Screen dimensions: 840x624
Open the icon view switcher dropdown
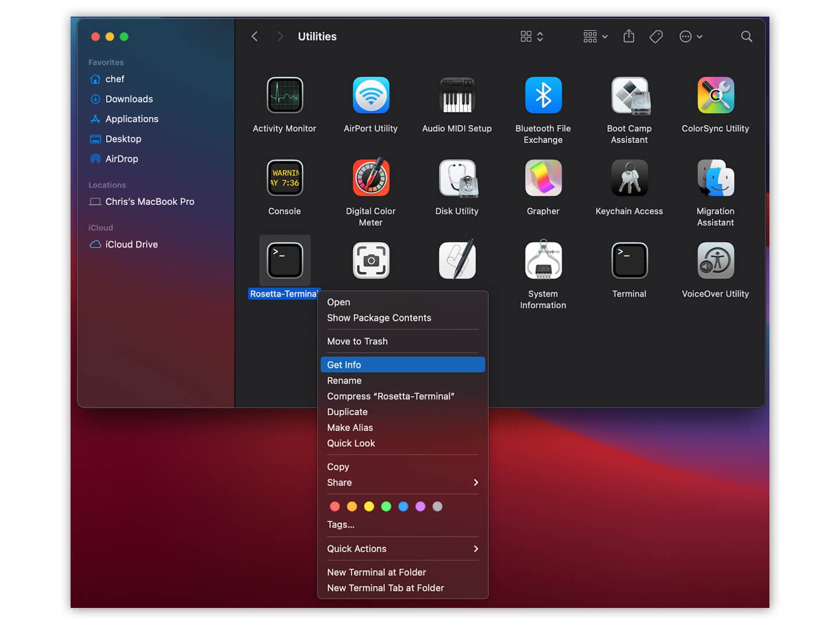(x=532, y=36)
